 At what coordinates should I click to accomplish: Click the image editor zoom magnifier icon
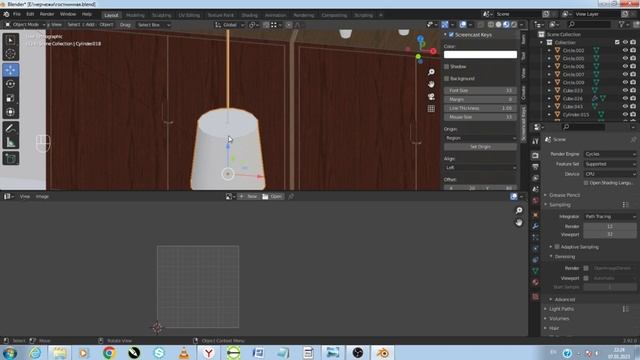[x=519, y=210]
